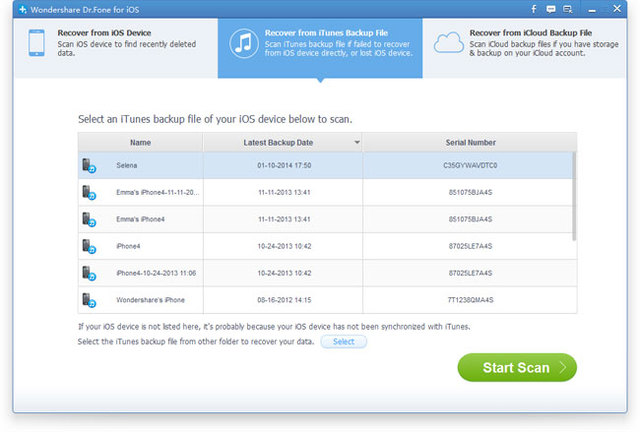Switch to Recover from iOS Device tab
Image resolution: width=640 pixels, height=432 pixels.
click(x=116, y=48)
